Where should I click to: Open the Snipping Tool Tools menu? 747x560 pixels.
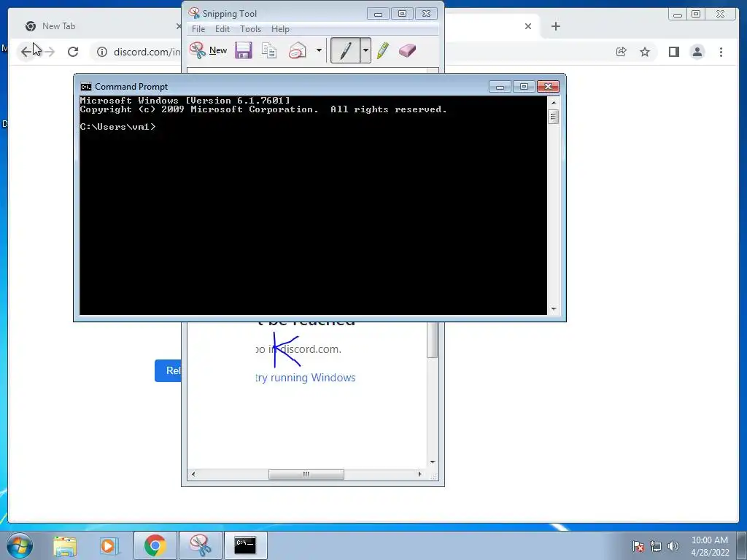click(x=251, y=29)
